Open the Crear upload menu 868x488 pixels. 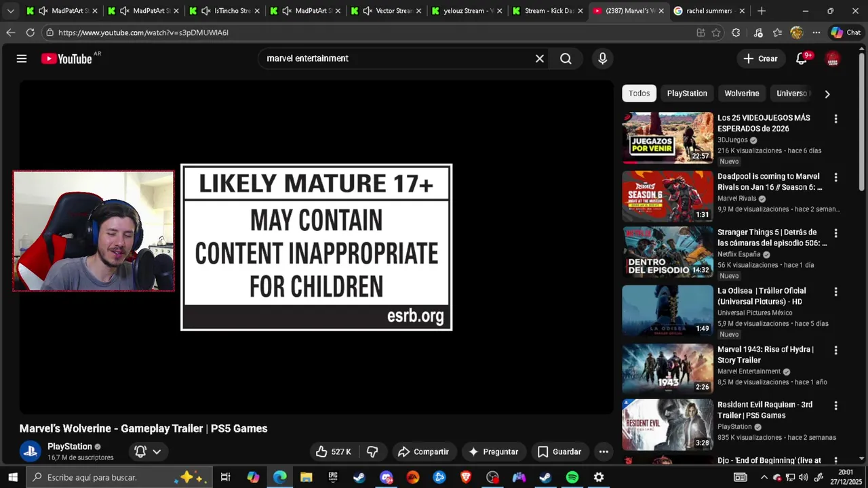(x=760, y=58)
